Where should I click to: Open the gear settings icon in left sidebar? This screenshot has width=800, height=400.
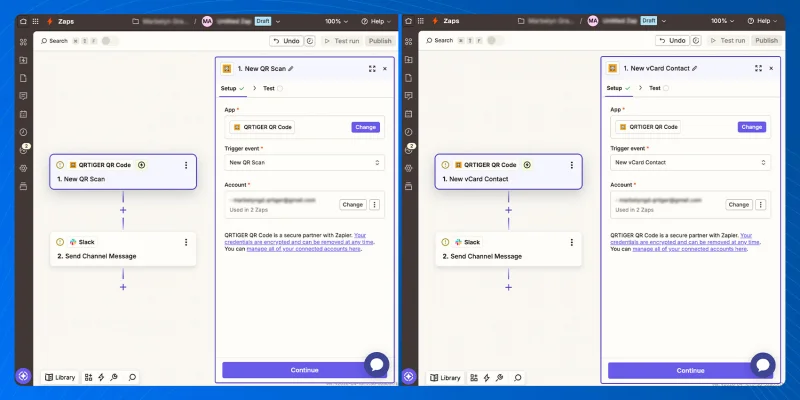tap(23, 168)
